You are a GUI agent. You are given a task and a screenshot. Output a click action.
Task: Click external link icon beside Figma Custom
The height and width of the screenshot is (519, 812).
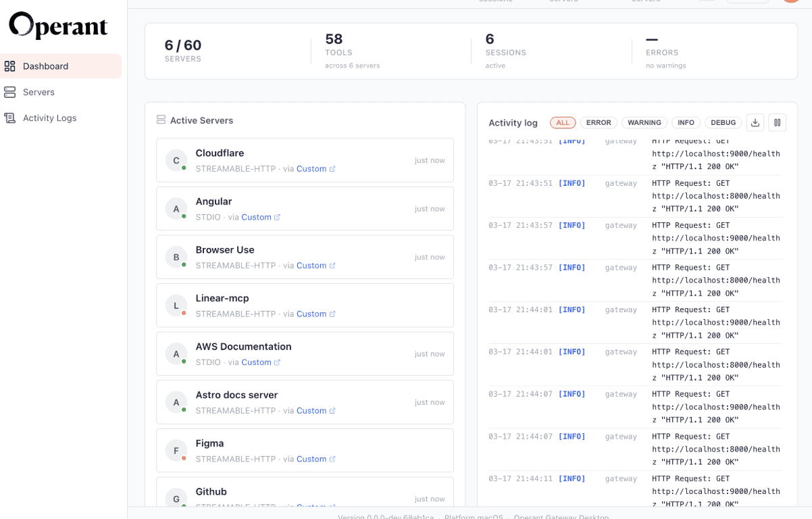pyautogui.click(x=332, y=459)
